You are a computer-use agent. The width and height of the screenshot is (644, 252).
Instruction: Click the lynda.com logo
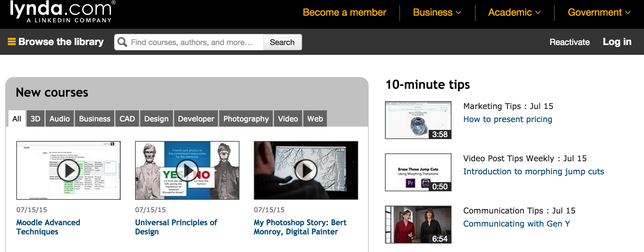62,12
